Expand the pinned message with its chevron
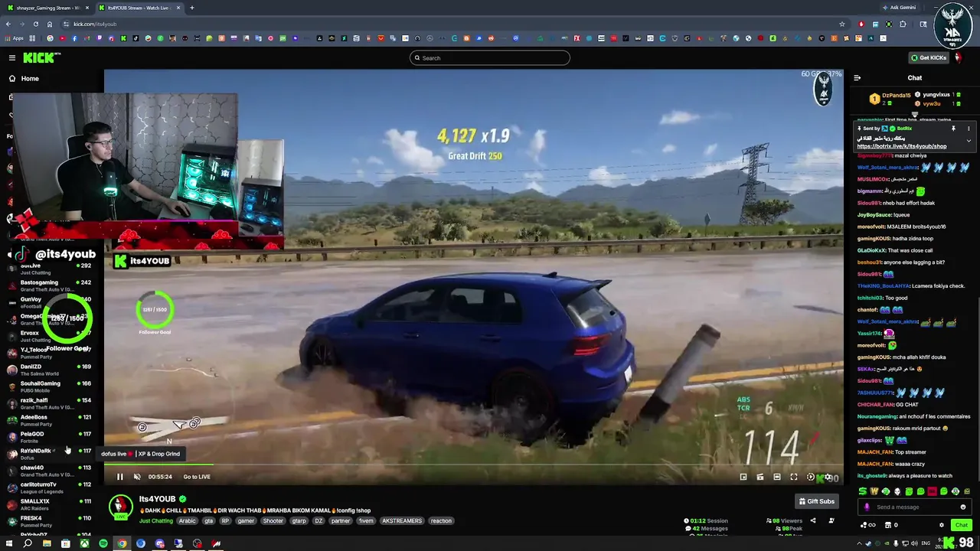 tap(969, 141)
